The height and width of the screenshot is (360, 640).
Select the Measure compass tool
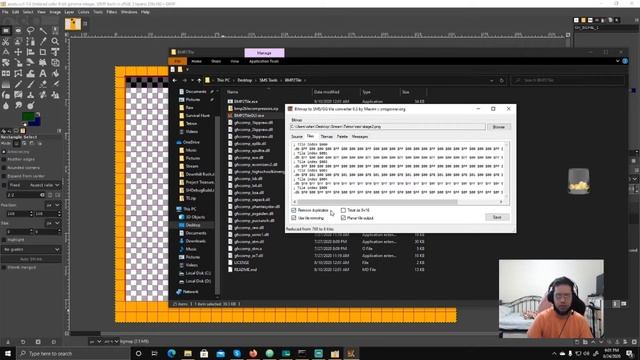(6, 52)
